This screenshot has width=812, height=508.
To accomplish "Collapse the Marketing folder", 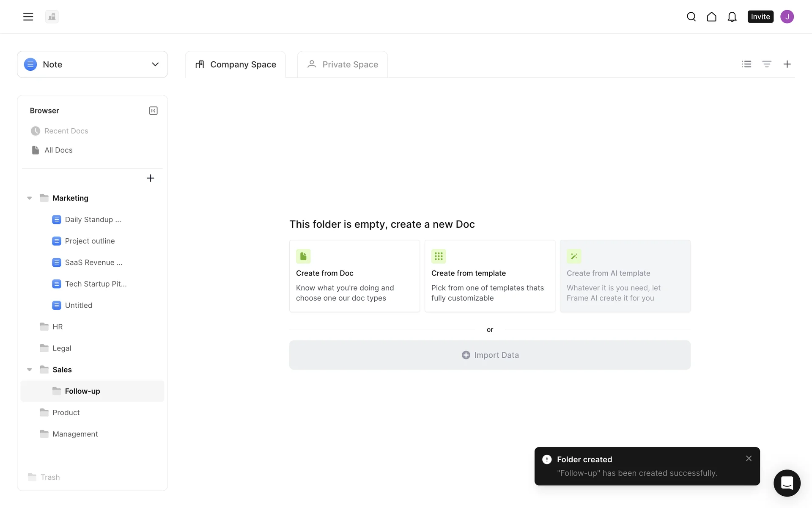I will click(30, 198).
